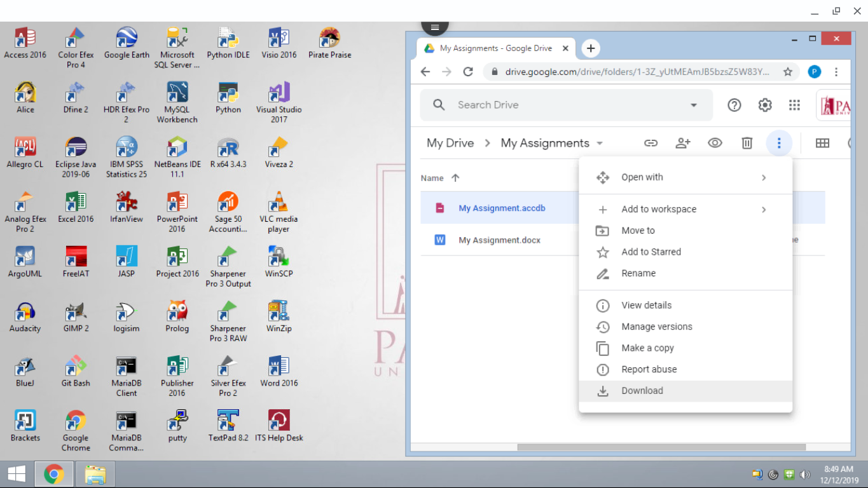Select My Assignment.accdb file row
The height and width of the screenshot is (488, 868).
pos(499,208)
